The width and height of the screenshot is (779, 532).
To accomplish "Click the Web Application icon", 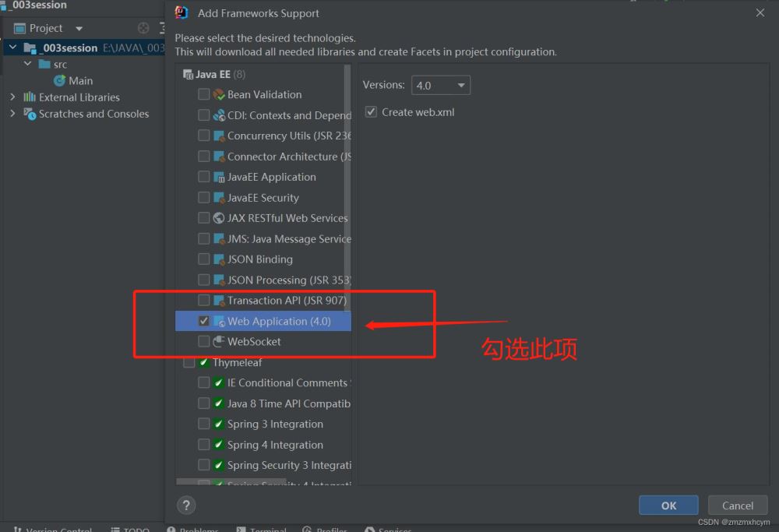I will point(219,322).
